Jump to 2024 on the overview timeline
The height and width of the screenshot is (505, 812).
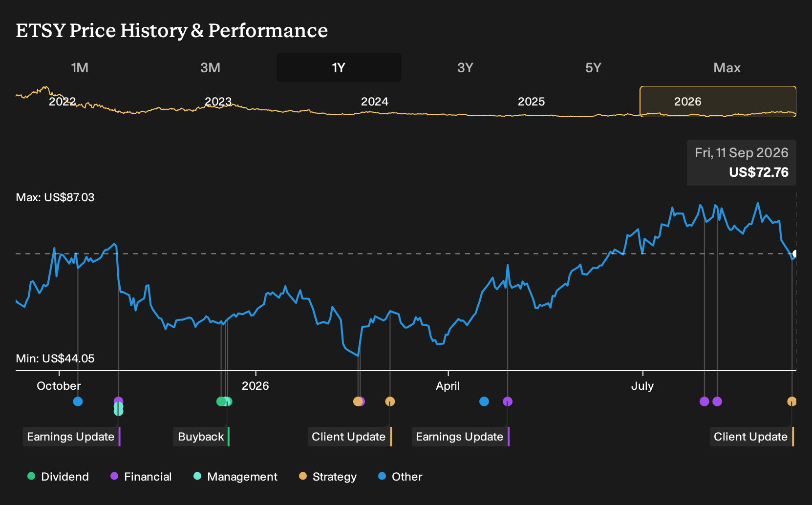375,102
